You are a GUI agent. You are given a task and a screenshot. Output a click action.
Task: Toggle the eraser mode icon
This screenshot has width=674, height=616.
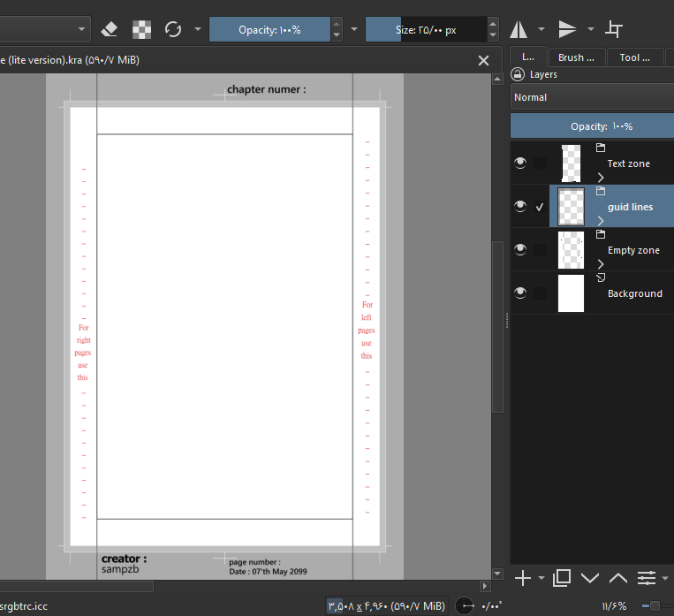[x=110, y=29]
